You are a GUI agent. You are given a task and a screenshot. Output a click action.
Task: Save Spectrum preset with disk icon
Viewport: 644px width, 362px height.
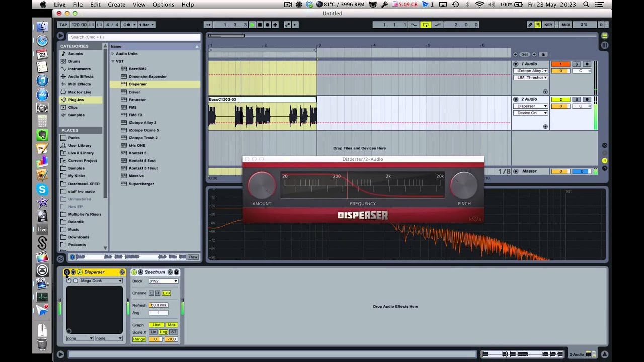click(x=176, y=272)
